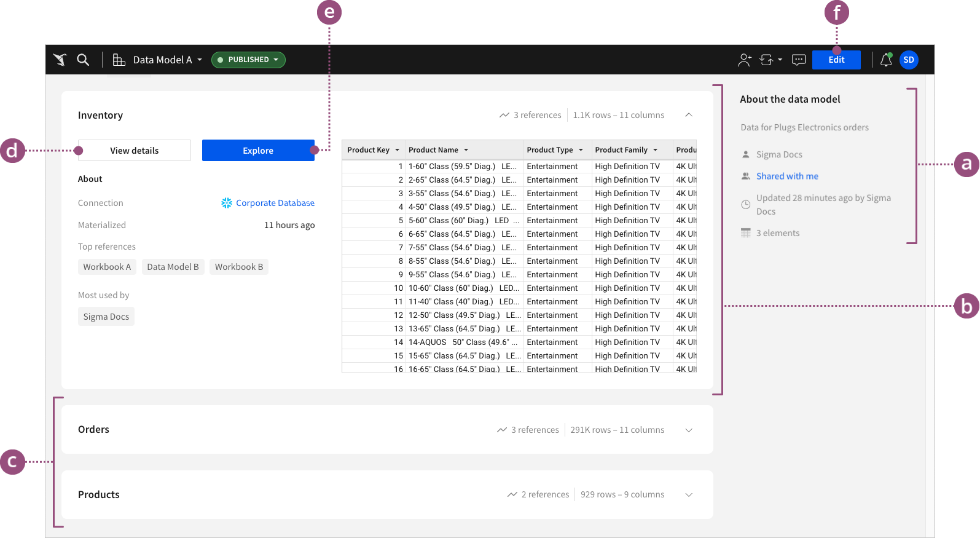Open Product Name column menu
980x538 pixels.
pyautogui.click(x=466, y=150)
